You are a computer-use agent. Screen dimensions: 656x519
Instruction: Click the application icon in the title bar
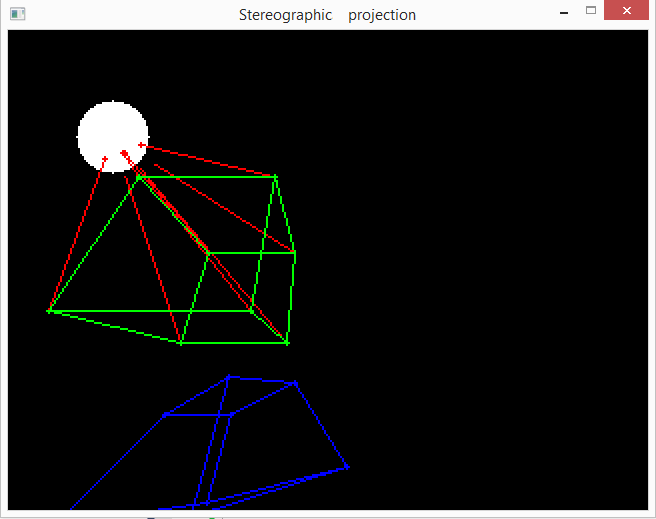click(17, 14)
